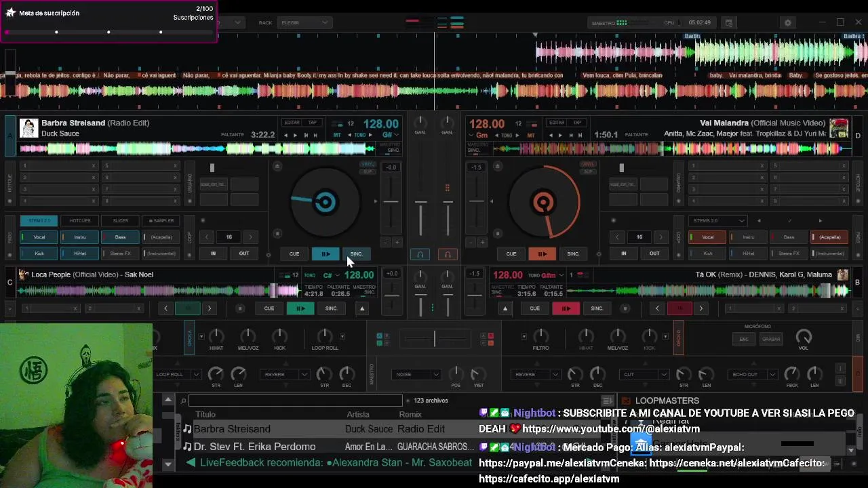
Task: Pause playback on the Vai Malandra deck
Action: [x=542, y=253]
